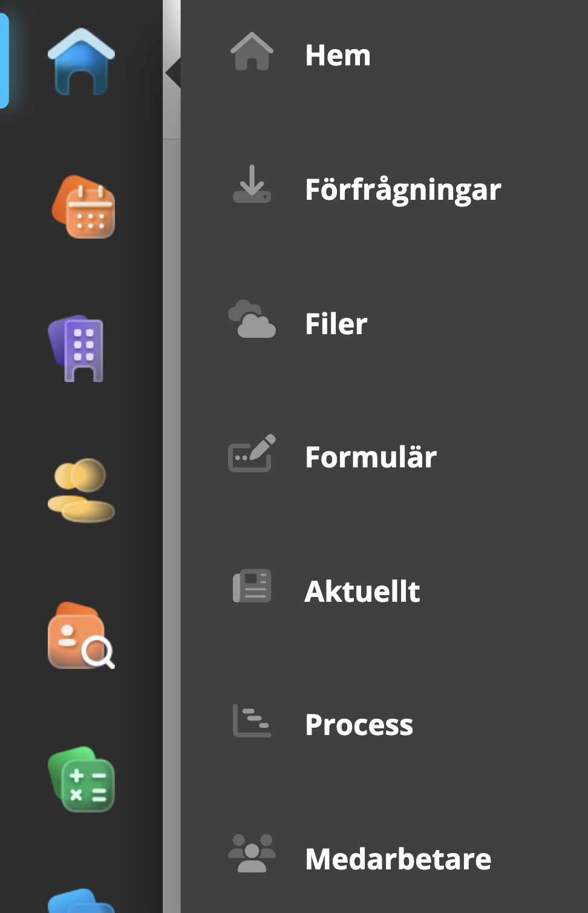Click the blue house app icon
Screen dimensions: 588x913
click(x=81, y=62)
